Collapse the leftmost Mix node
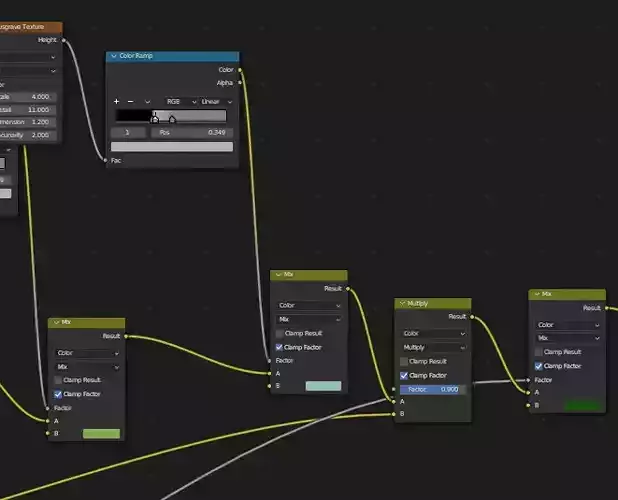This screenshot has width=618, height=500. [56, 322]
